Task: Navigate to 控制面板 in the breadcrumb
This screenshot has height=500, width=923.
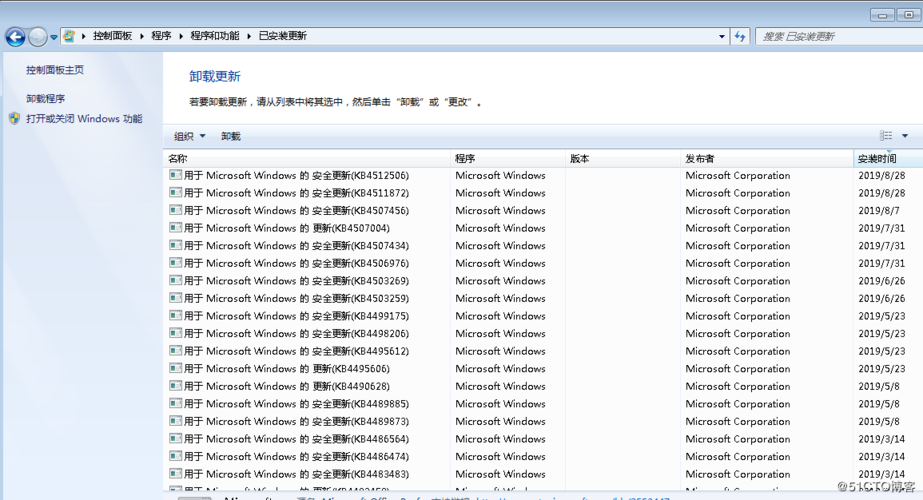Action: click(x=112, y=36)
